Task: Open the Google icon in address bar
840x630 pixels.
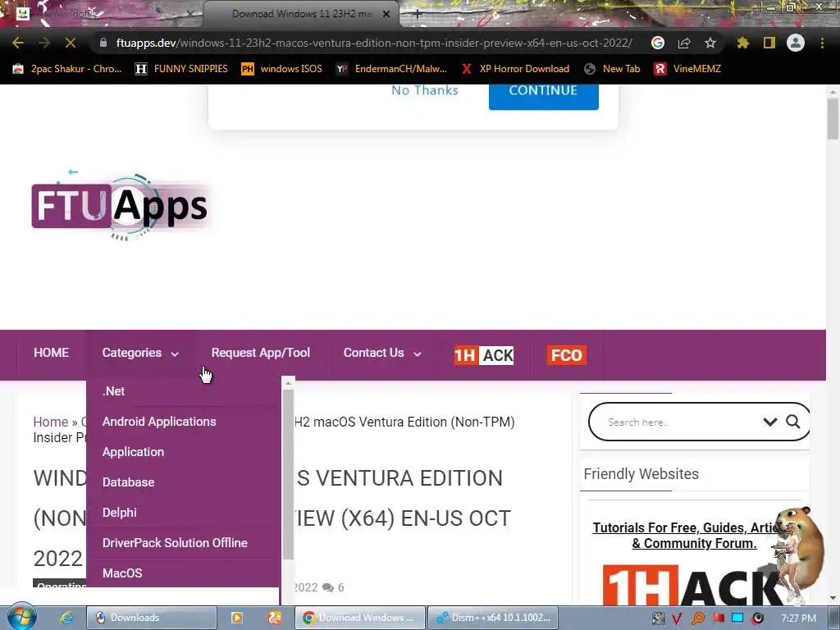Action: 658,43
